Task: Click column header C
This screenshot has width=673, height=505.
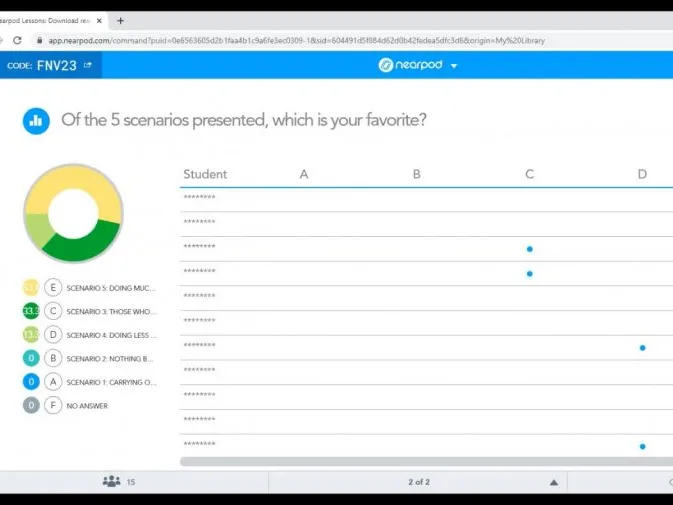Action: coord(530,174)
